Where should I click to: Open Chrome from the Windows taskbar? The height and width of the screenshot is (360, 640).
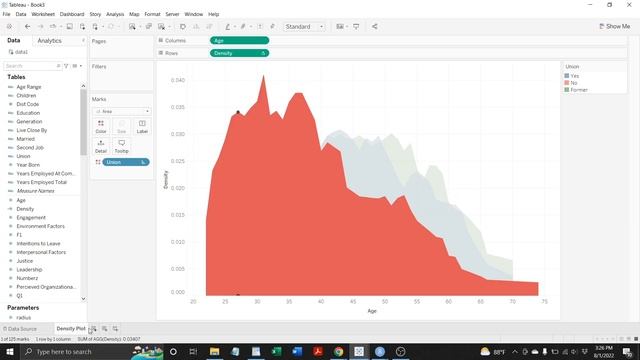[x=338, y=351]
